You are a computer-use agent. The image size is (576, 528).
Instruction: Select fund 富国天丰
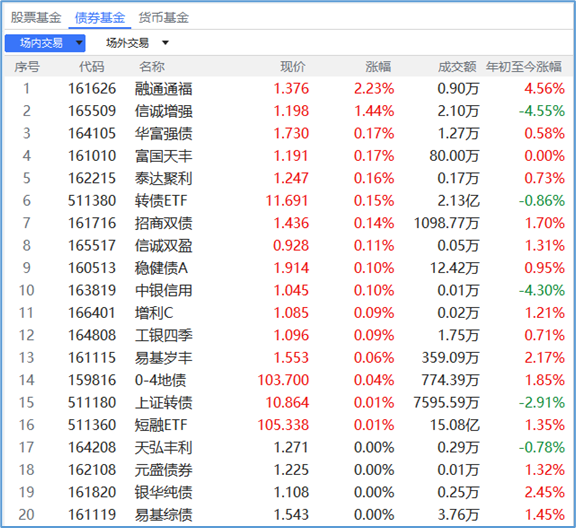(163, 156)
